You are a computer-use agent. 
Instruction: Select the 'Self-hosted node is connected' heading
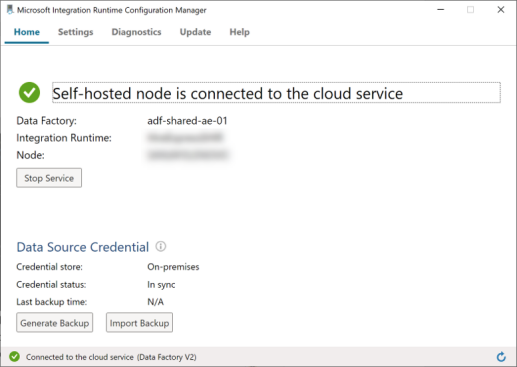(276, 93)
